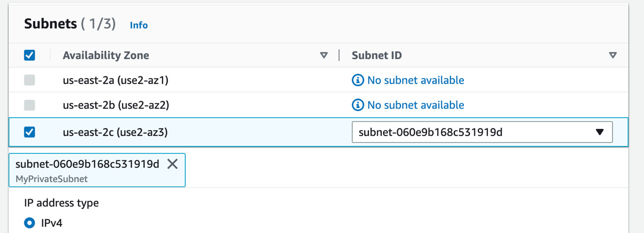Sort by Subnet ID column arrow

[x=613, y=56]
